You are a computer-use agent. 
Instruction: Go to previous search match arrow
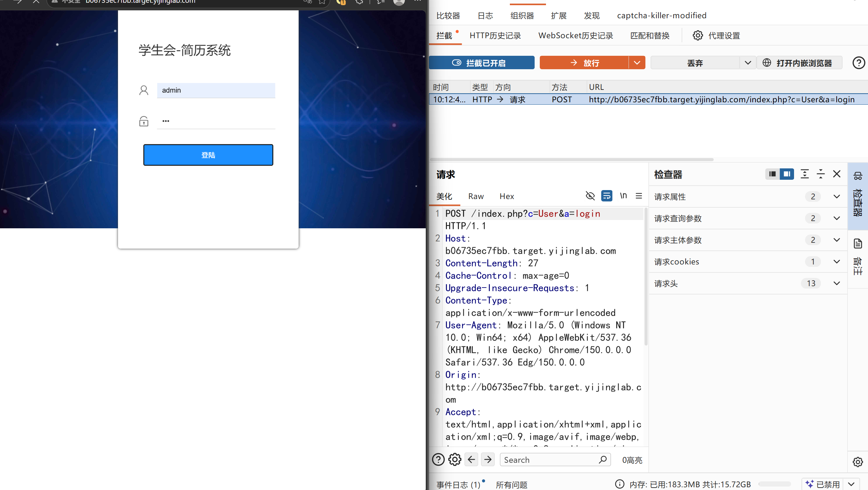pos(471,460)
